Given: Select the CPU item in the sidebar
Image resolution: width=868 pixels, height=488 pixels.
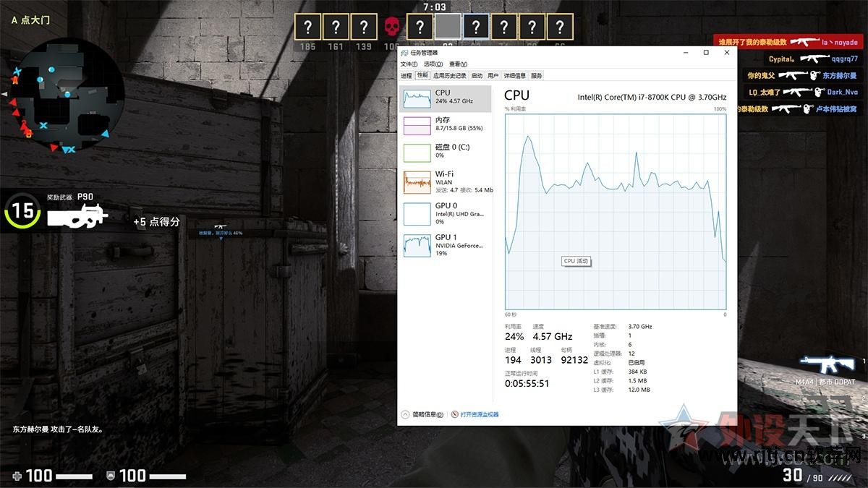Looking at the screenshot, I should pyautogui.click(x=446, y=98).
